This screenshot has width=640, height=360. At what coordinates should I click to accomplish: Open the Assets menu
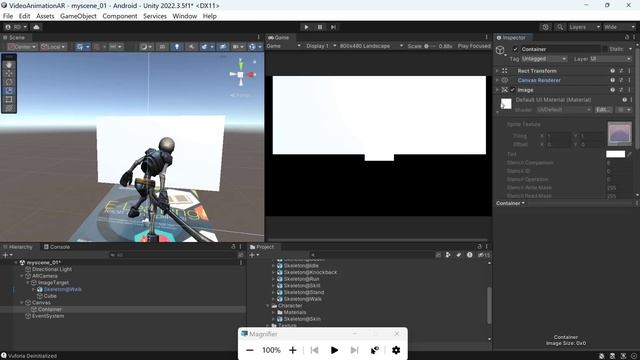[45, 16]
